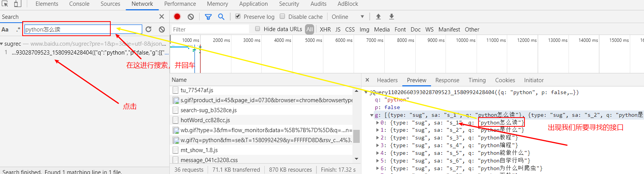The height and width of the screenshot is (174, 644).
Task: Click scroll down arrow of request list
Action: 357,159
